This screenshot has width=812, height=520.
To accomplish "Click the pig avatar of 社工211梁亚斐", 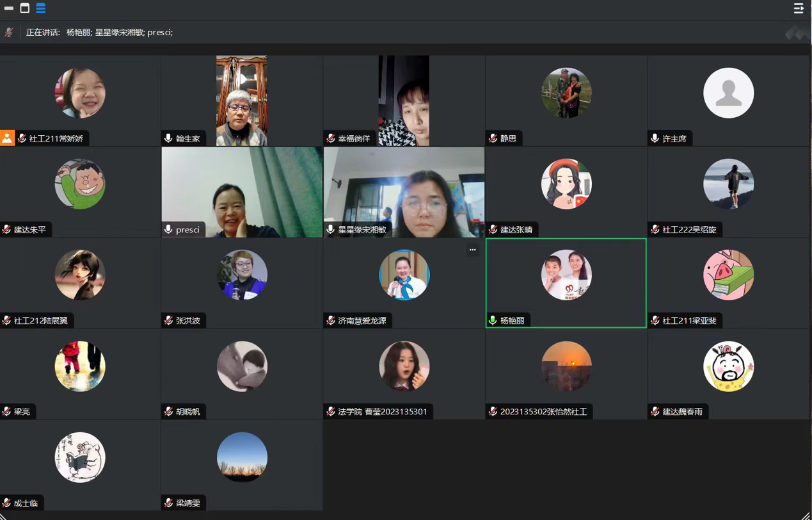I will tap(728, 275).
